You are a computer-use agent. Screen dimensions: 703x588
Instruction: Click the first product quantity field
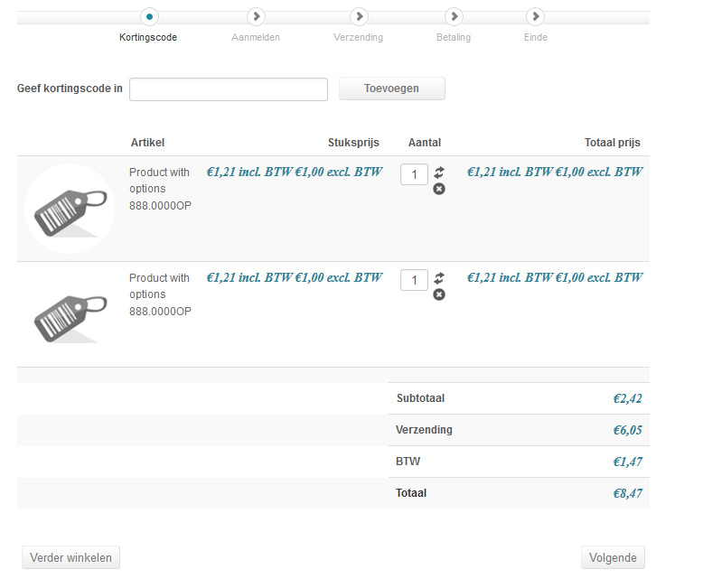point(414,174)
